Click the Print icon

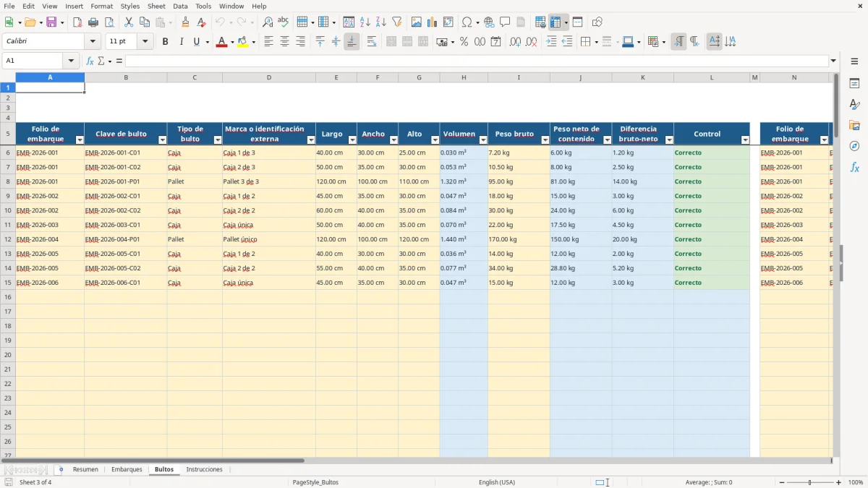click(93, 22)
